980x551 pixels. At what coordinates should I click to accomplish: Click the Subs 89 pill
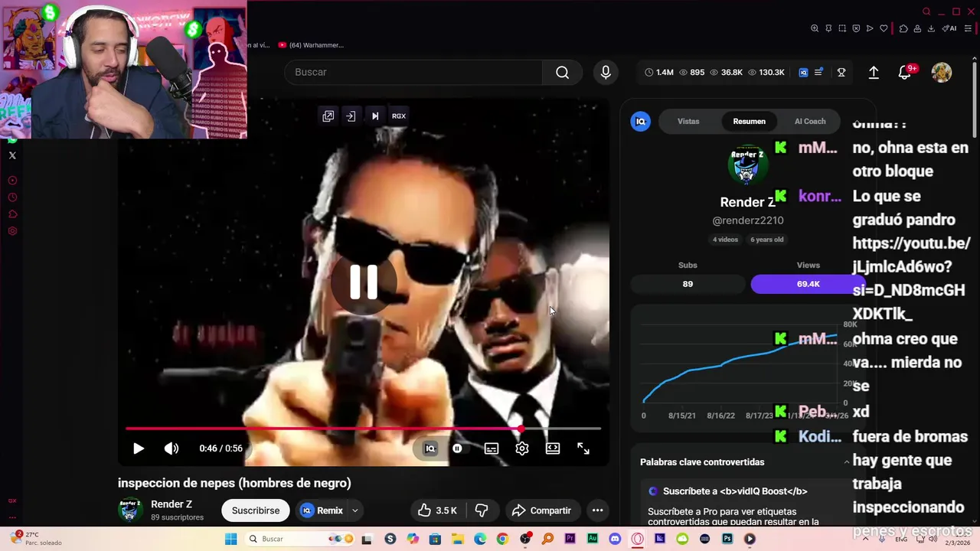[688, 284]
